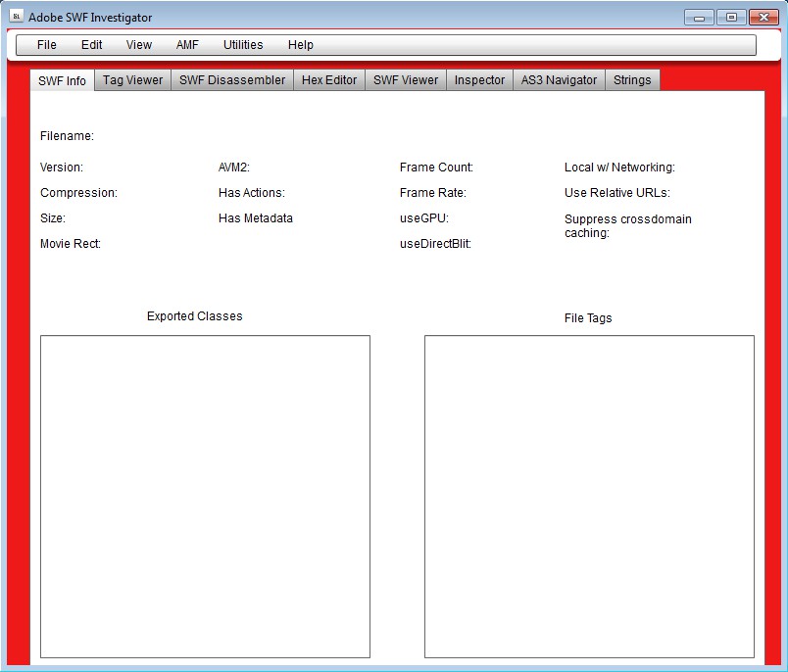Select the SWF Info tab
The height and width of the screenshot is (672, 788).
pyautogui.click(x=63, y=80)
